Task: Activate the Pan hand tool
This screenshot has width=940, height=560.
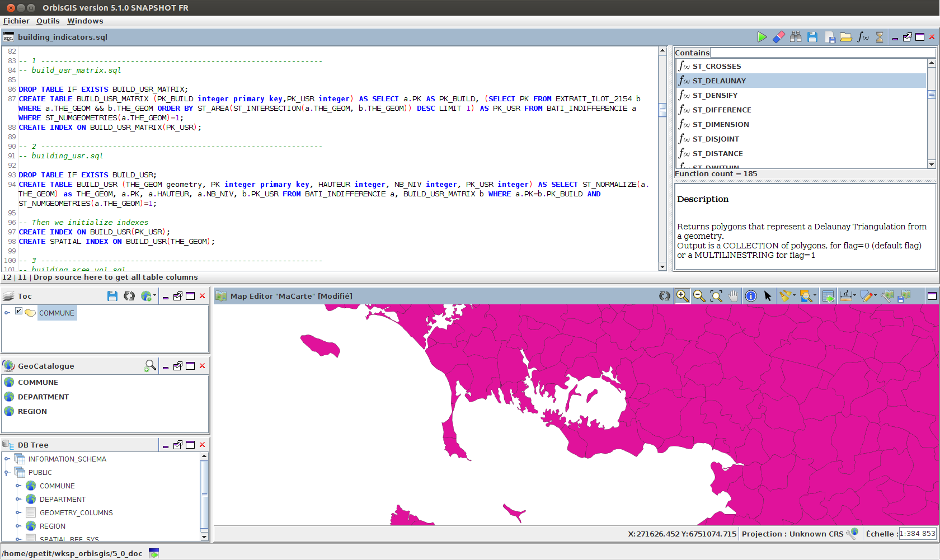Action: pos(734,296)
